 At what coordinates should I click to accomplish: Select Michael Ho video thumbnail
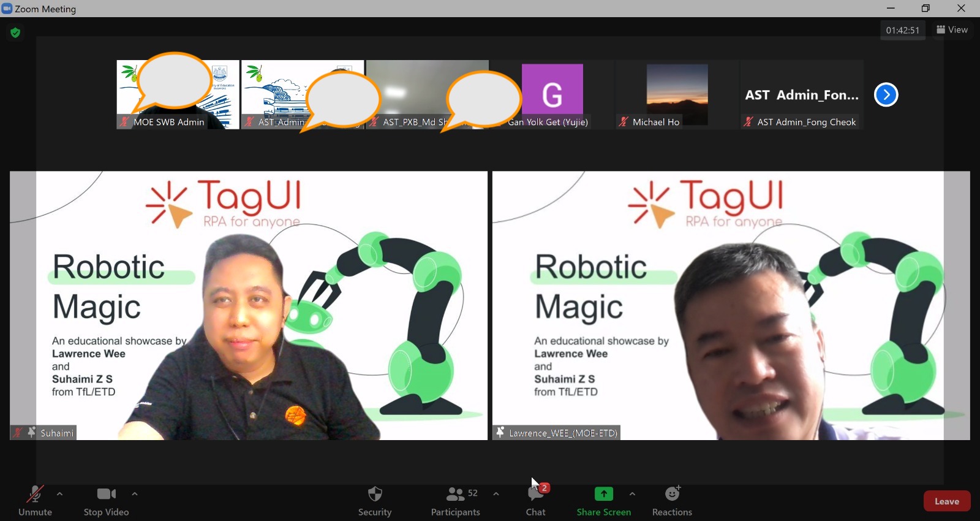(677, 94)
